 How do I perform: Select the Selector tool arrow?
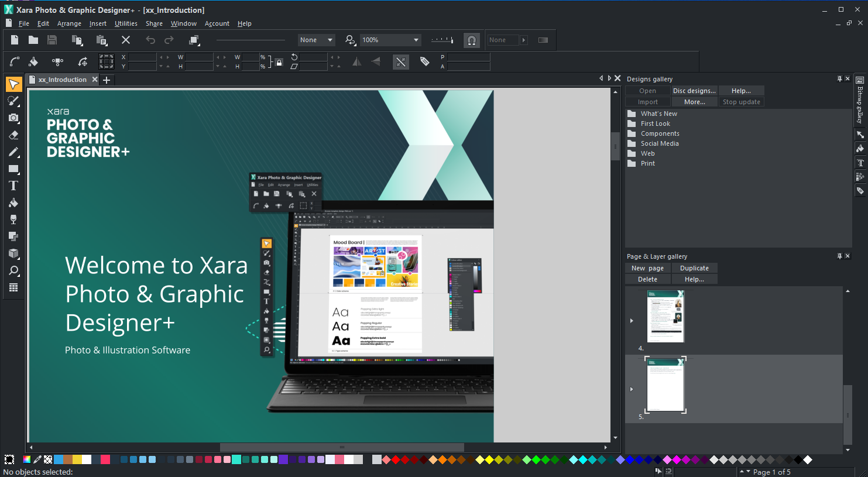point(13,84)
